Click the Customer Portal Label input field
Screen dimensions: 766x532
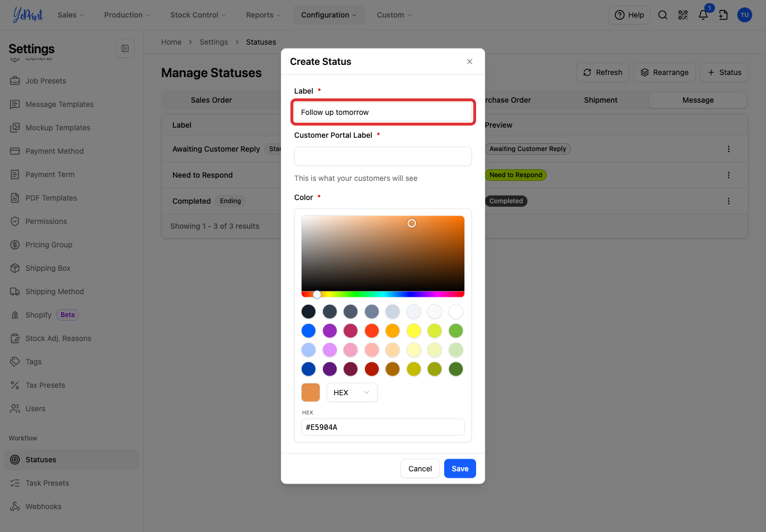(x=383, y=156)
